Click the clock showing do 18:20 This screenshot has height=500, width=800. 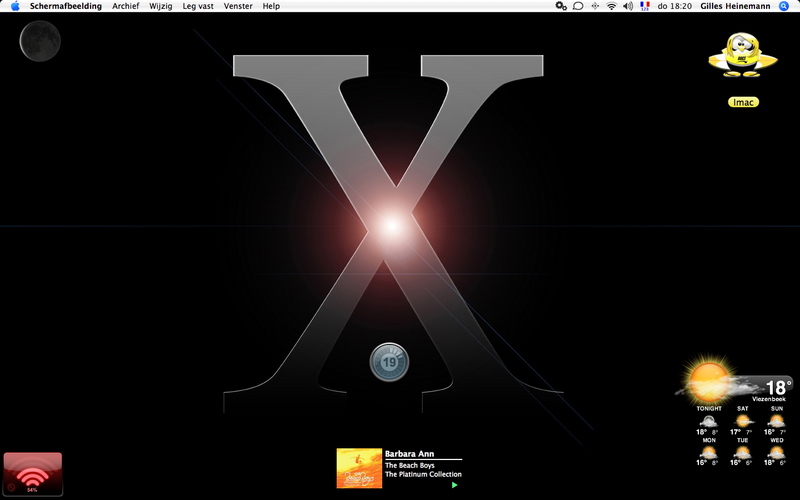point(674,6)
